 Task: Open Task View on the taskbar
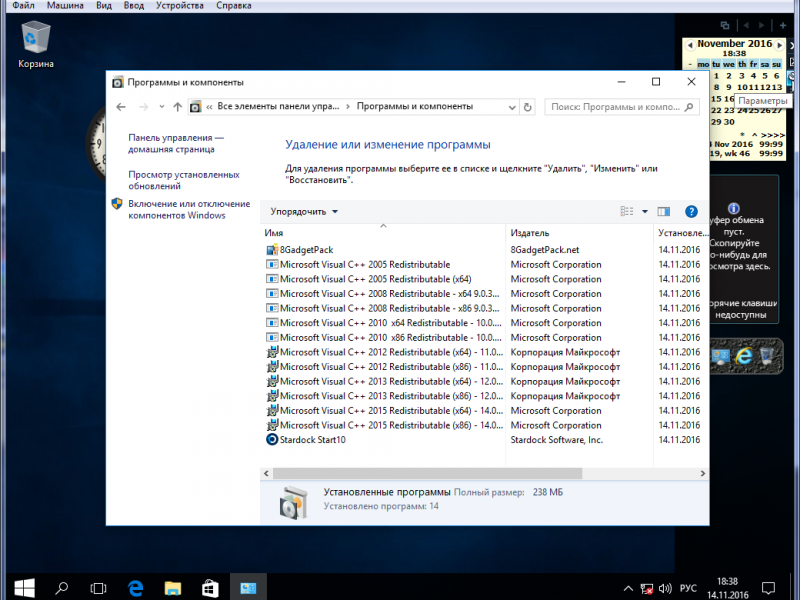98,588
